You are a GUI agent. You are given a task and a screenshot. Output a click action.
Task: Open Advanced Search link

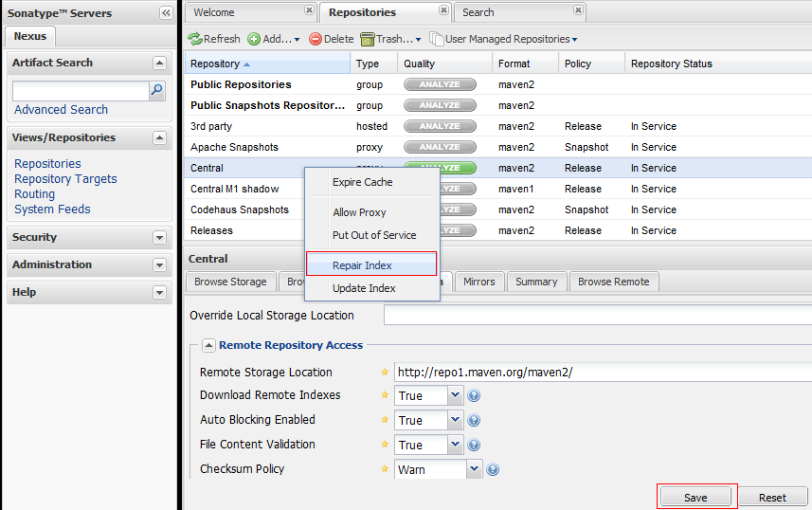pos(61,110)
